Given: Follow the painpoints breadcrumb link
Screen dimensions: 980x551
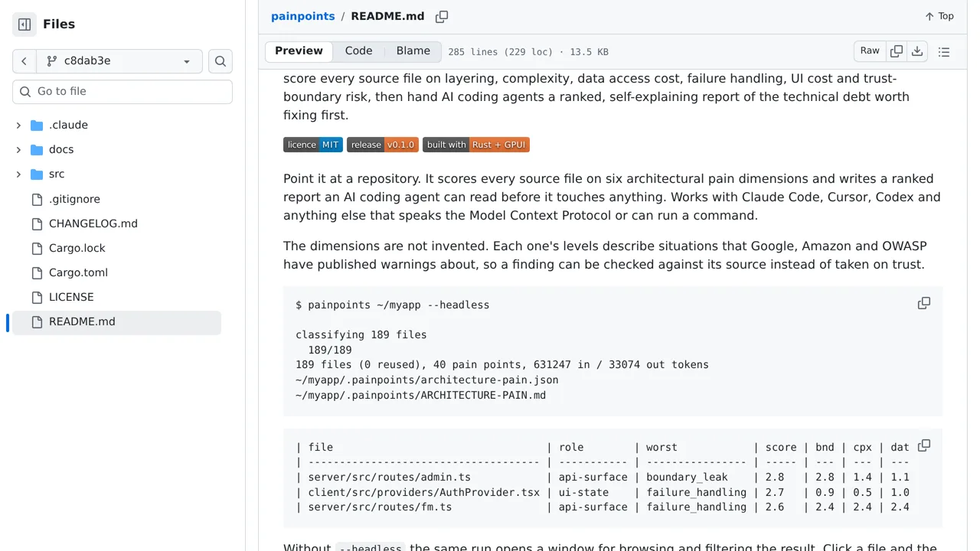Looking at the screenshot, I should (302, 16).
